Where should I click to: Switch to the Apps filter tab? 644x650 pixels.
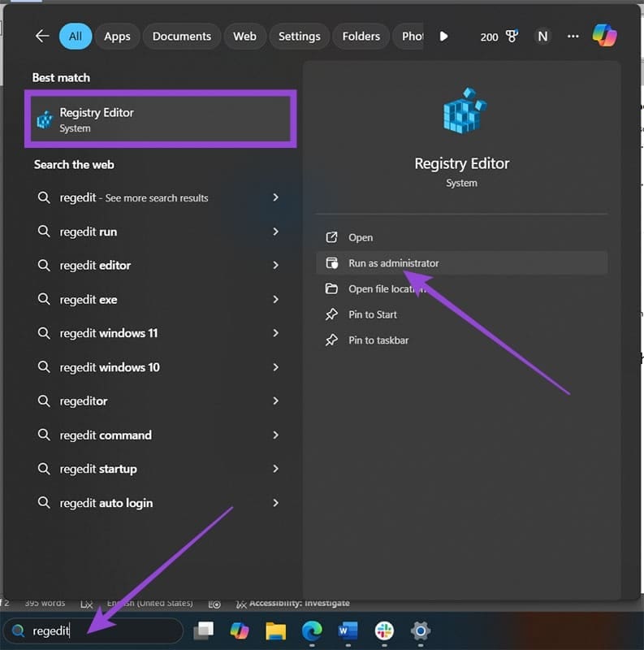(x=118, y=37)
